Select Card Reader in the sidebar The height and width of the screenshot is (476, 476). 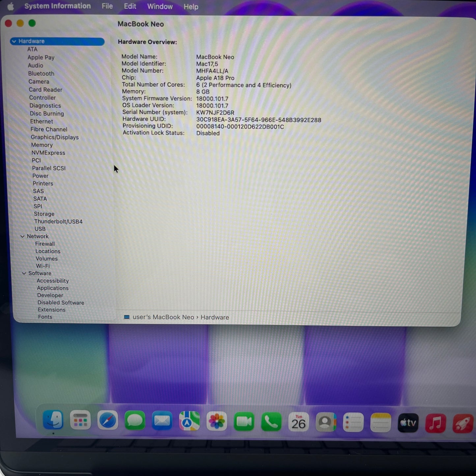point(45,90)
